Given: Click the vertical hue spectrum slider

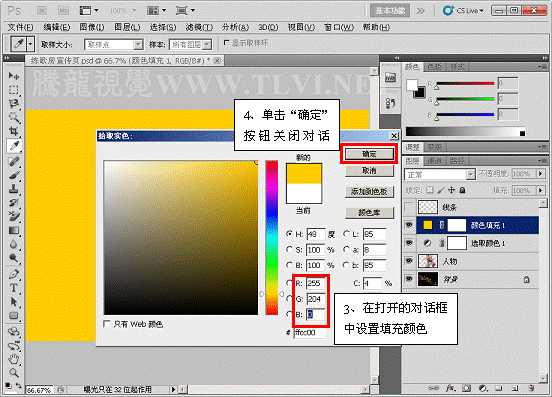Looking at the screenshot, I should pos(271,238).
